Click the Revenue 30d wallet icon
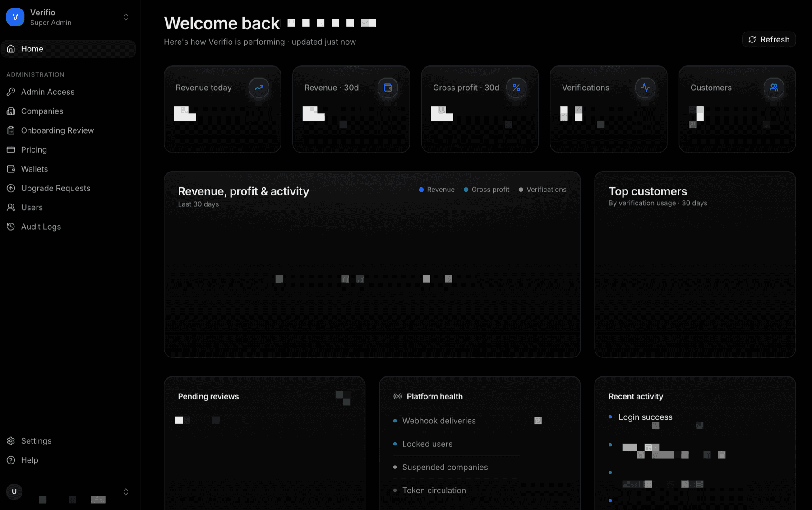The width and height of the screenshot is (812, 510). pyautogui.click(x=388, y=88)
